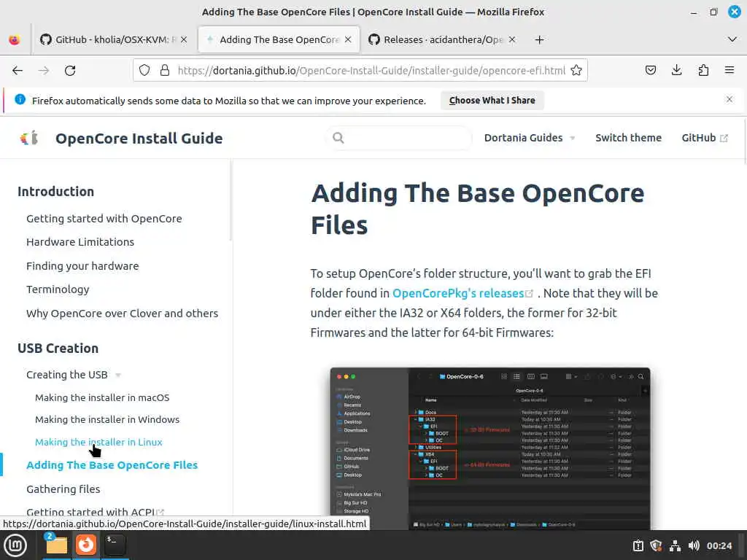This screenshot has width=747, height=560.
Task: Open the Save to Pocket icon
Action: [x=651, y=71]
